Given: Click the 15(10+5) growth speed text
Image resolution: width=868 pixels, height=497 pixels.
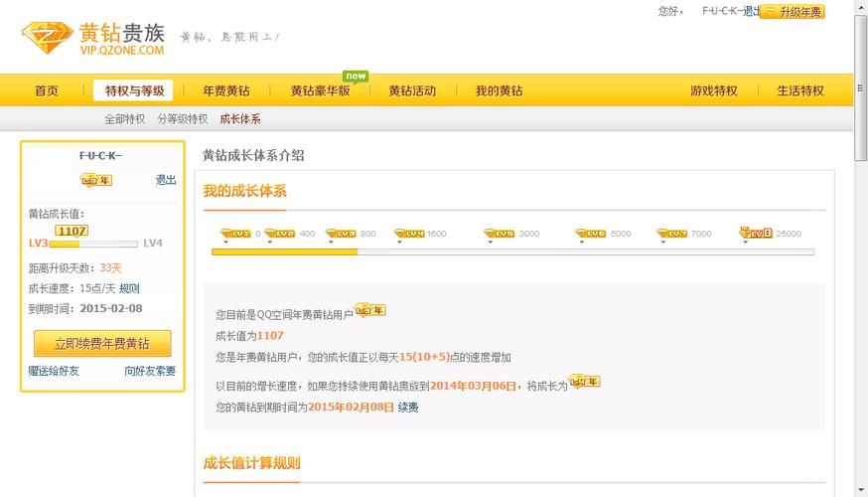Looking at the screenshot, I should pos(425,358).
